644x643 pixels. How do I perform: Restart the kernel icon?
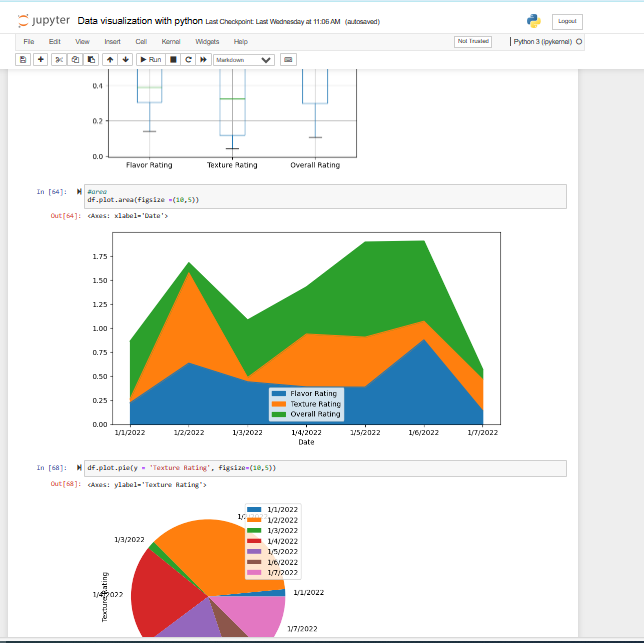click(189, 60)
